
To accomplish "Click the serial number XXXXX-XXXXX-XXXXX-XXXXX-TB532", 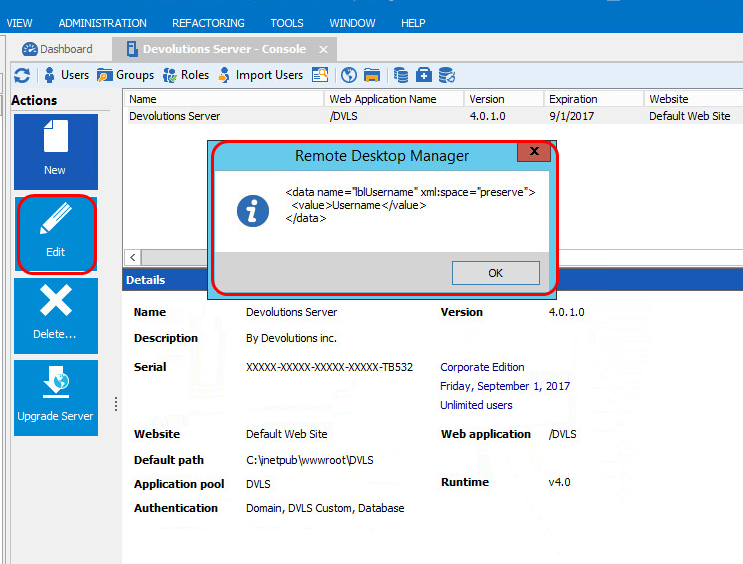I will coord(329,367).
